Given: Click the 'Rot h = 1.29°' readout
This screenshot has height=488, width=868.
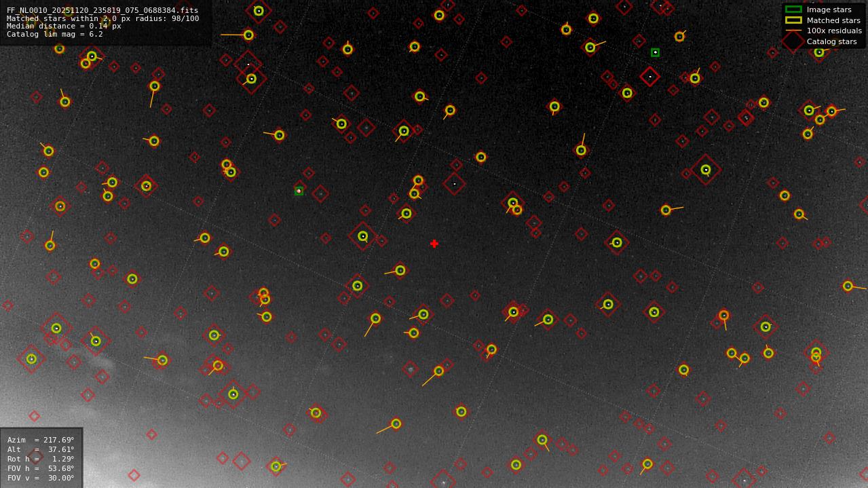Looking at the screenshot, I should [41, 459].
